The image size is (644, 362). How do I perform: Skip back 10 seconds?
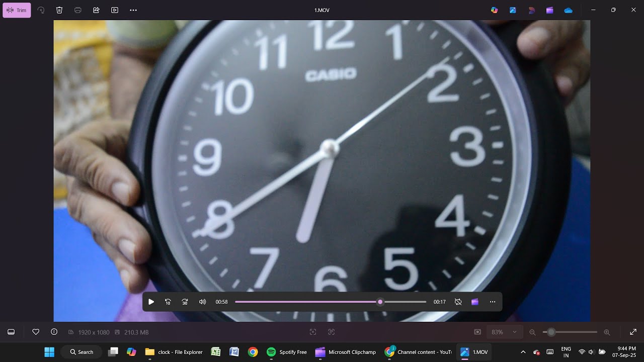[168, 302]
